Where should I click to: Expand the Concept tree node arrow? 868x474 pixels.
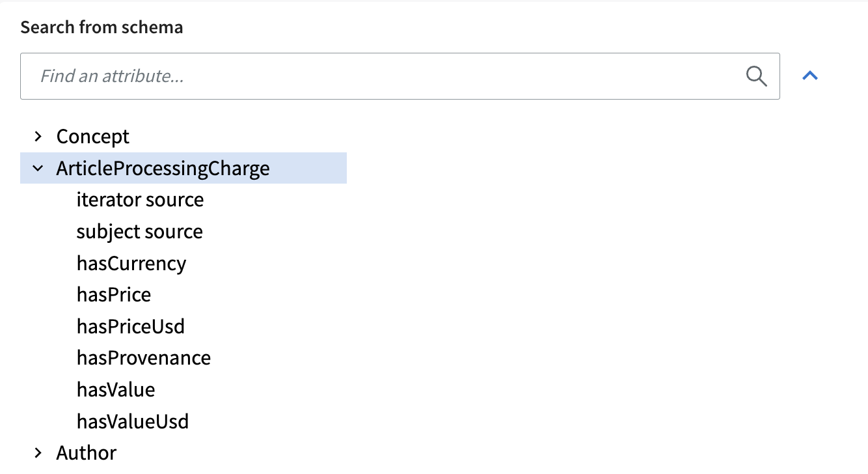tap(38, 136)
